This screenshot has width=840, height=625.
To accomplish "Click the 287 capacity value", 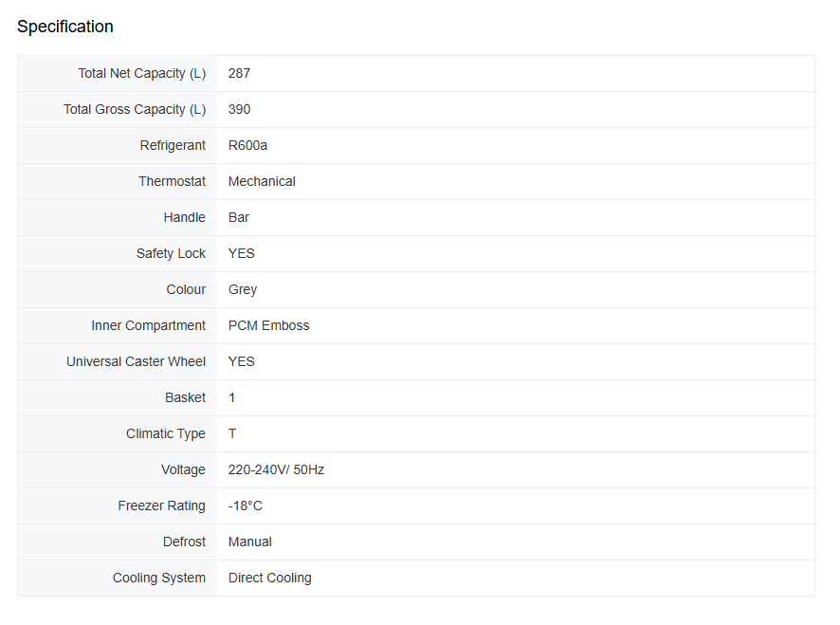I will [x=239, y=73].
